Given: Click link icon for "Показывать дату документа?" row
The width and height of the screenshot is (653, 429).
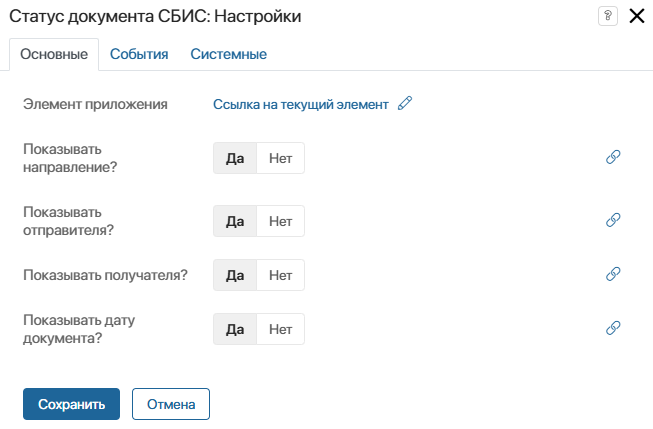Looking at the screenshot, I should [614, 328].
